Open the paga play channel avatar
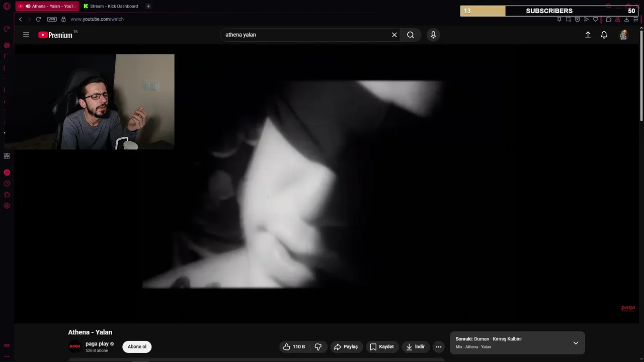This screenshot has height=362, width=644. pyautogui.click(x=74, y=346)
